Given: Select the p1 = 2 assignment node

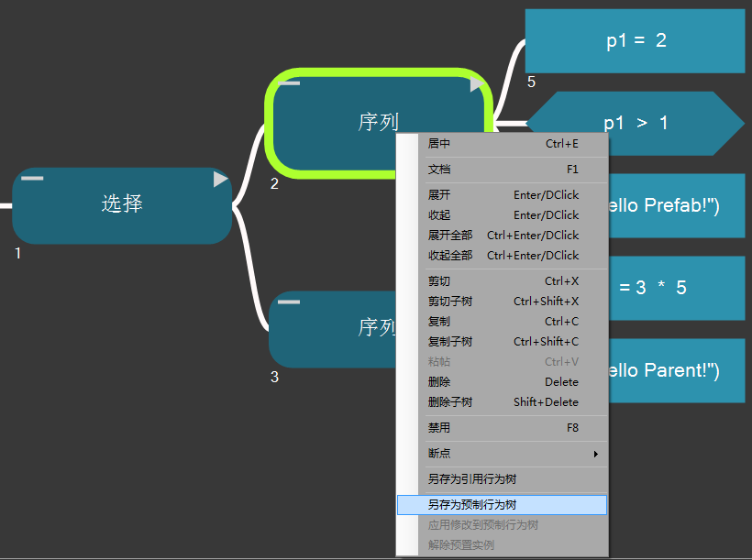Looking at the screenshot, I should 635,41.
